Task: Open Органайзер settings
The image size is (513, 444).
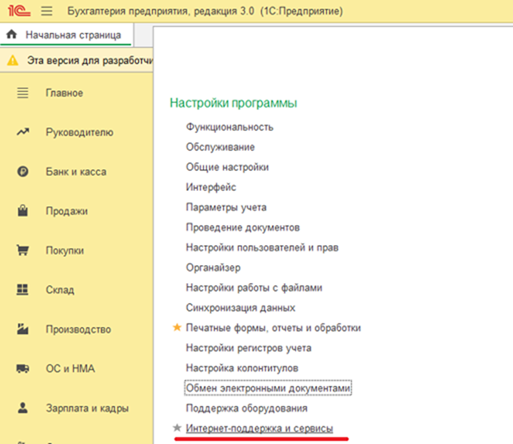Action: (x=213, y=267)
